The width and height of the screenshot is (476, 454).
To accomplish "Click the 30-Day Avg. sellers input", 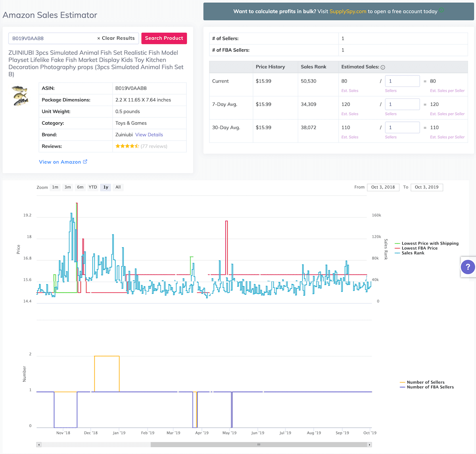I will [402, 127].
